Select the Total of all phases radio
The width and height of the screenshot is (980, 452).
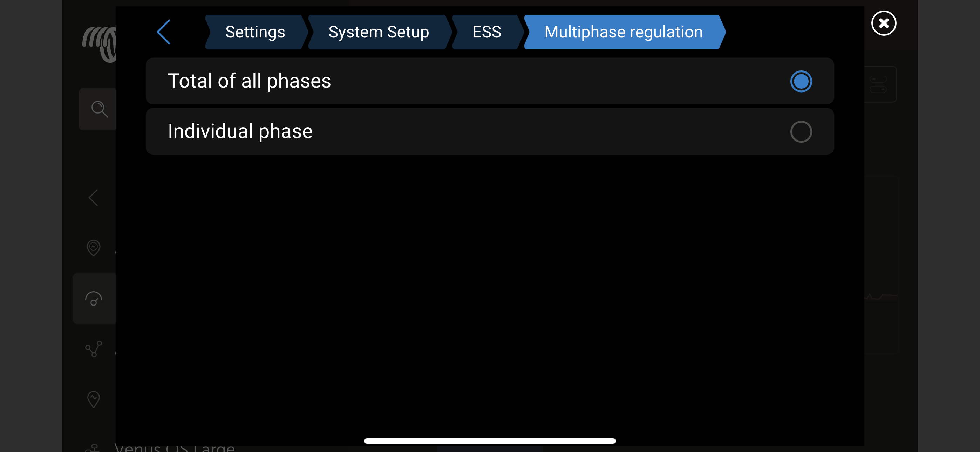[801, 81]
